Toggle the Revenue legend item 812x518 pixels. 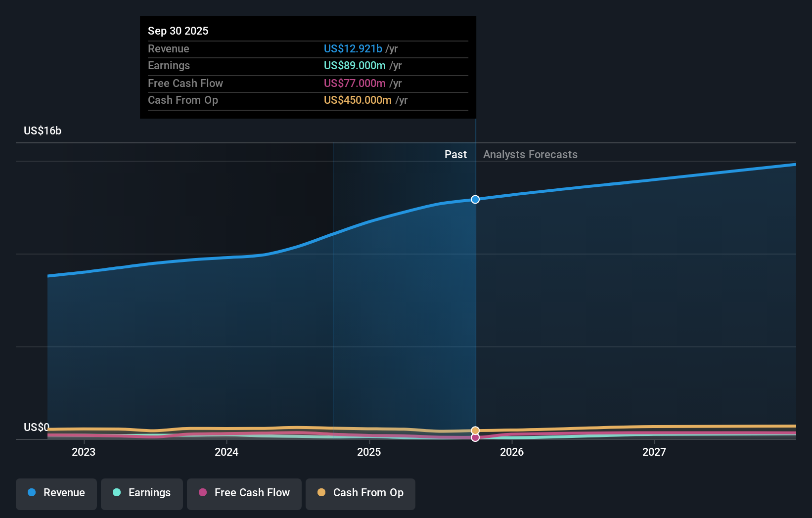pyautogui.click(x=56, y=493)
